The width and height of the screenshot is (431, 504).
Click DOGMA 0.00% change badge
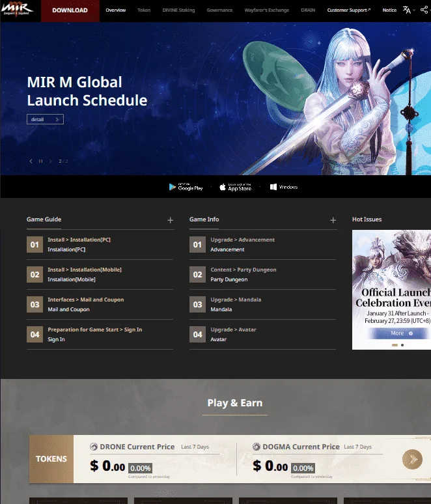303,468
